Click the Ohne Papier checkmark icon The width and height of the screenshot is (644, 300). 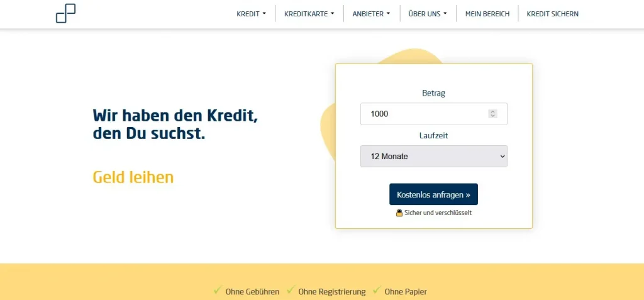pyautogui.click(x=377, y=291)
